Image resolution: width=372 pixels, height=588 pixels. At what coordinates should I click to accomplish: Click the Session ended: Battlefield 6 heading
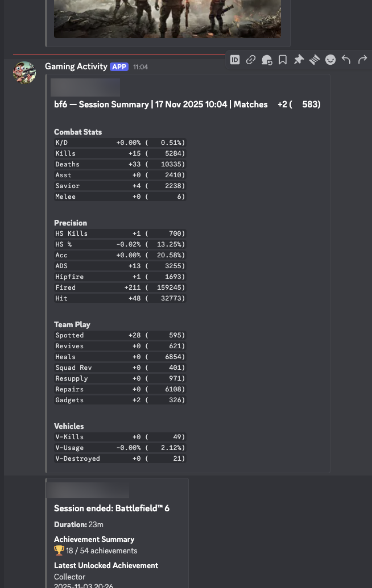111,508
